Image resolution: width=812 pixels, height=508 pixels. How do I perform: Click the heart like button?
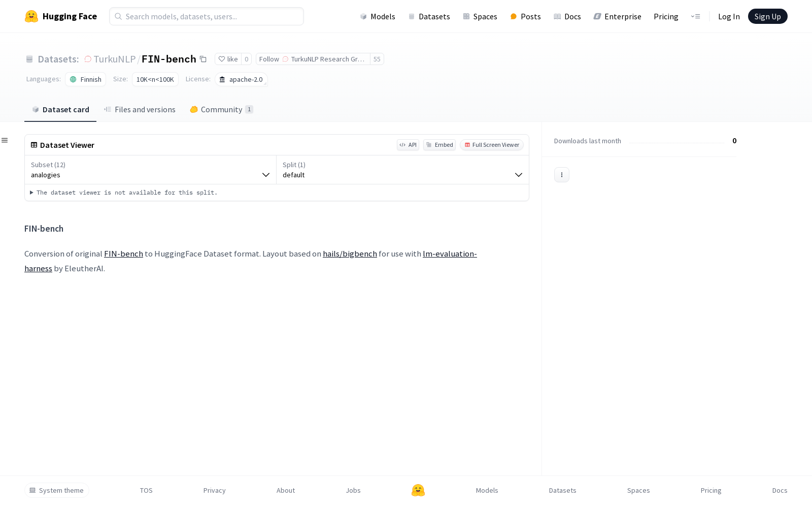pyautogui.click(x=228, y=59)
